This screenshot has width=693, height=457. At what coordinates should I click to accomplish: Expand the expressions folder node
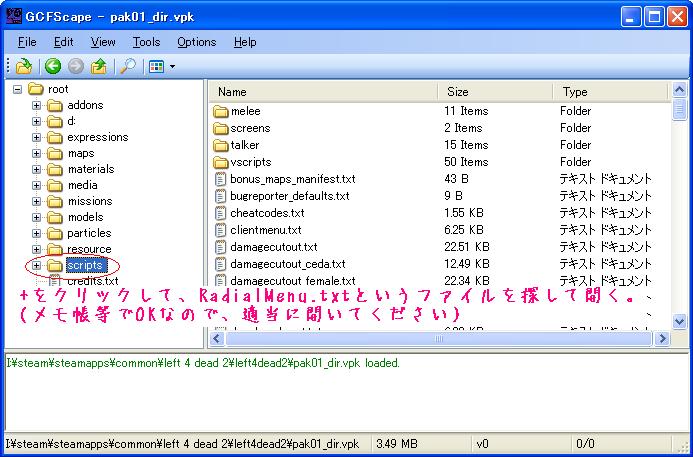pyautogui.click(x=36, y=137)
